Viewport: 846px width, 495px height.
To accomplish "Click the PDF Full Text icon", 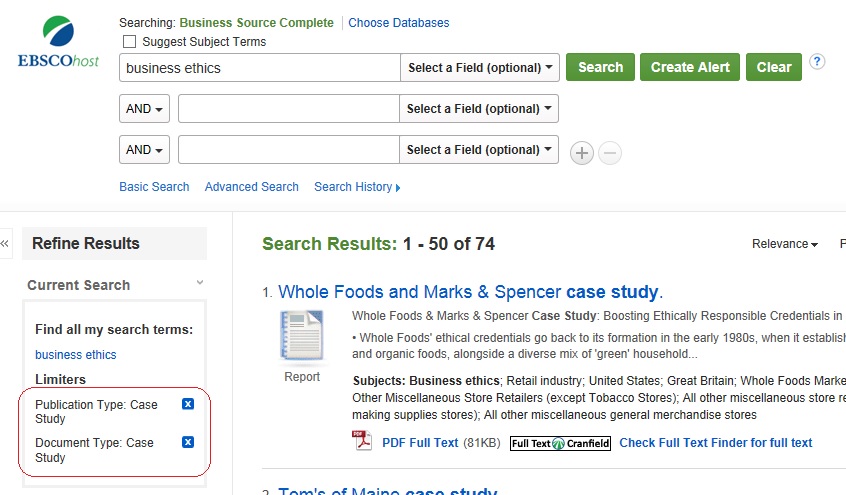I will (x=362, y=442).
